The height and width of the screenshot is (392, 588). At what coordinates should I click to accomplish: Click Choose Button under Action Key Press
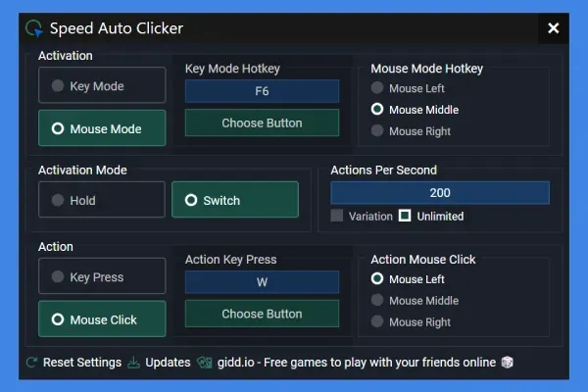(x=262, y=314)
